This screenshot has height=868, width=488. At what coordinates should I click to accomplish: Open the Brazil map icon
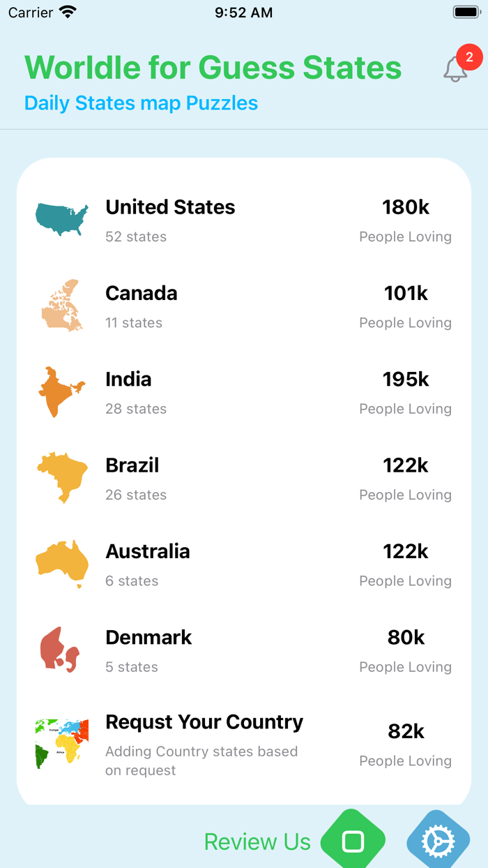(x=61, y=477)
